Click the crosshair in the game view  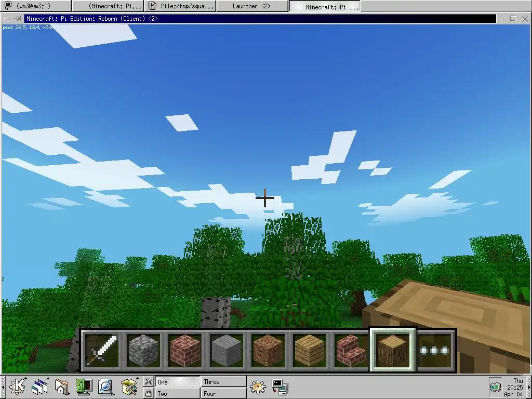(265, 198)
